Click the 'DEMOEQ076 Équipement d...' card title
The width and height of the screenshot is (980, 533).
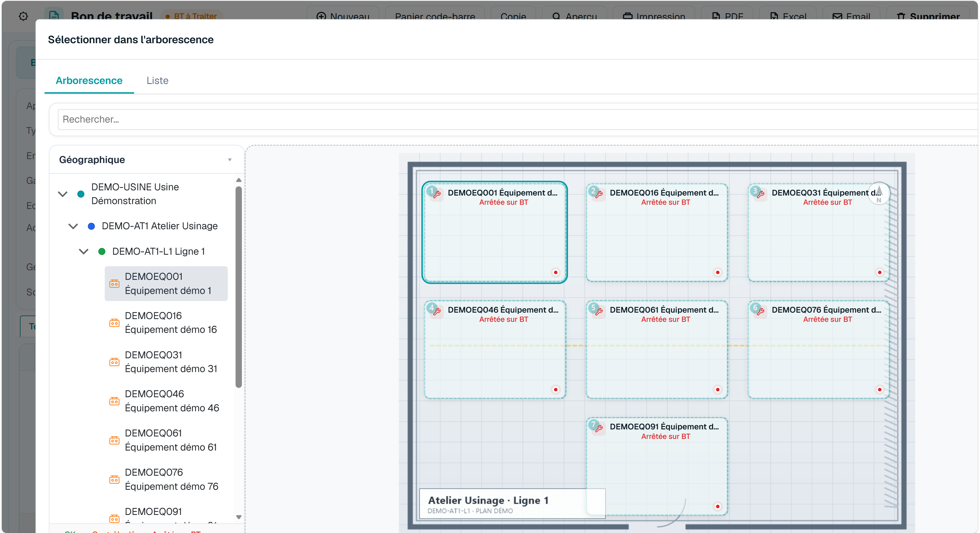tap(826, 310)
